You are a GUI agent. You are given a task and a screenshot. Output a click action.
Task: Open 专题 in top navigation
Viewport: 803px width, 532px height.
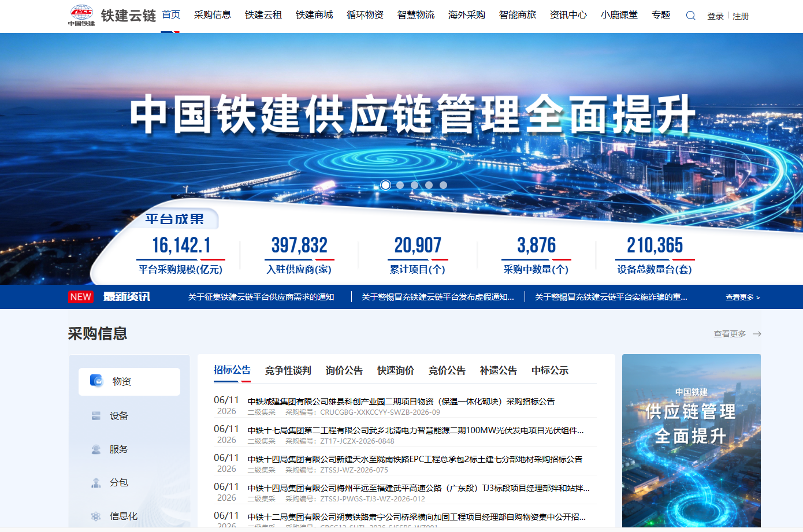tap(661, 15)
